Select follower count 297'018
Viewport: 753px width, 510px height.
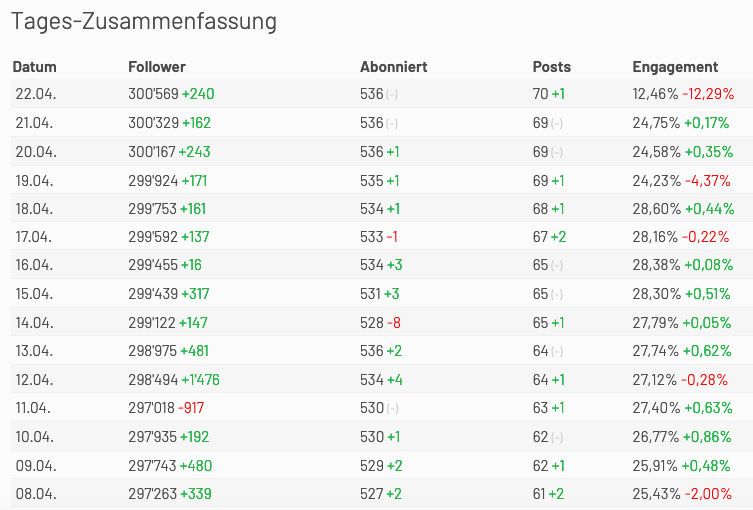tap(151, 408)
